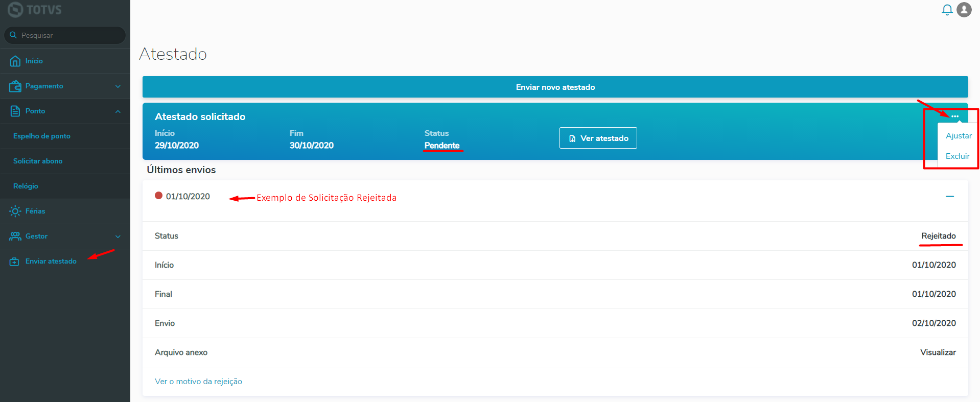
Task: Click the Atestado solicitado heading
Action: [x=200, y=116]
